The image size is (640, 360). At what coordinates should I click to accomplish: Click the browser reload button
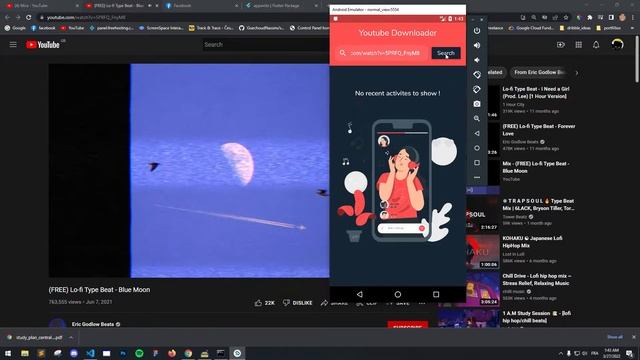(29, 18)
